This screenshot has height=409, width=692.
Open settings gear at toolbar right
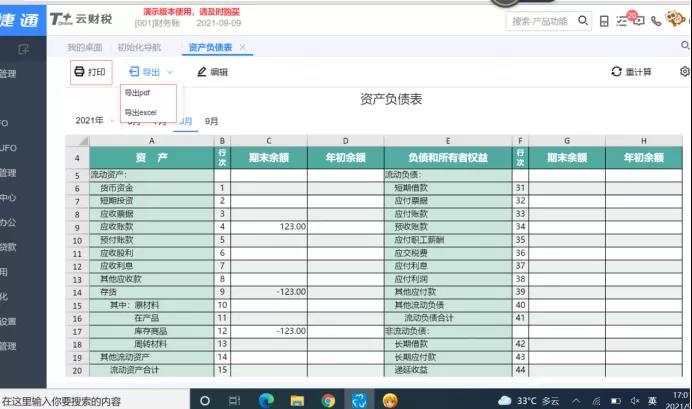point(685,72)
